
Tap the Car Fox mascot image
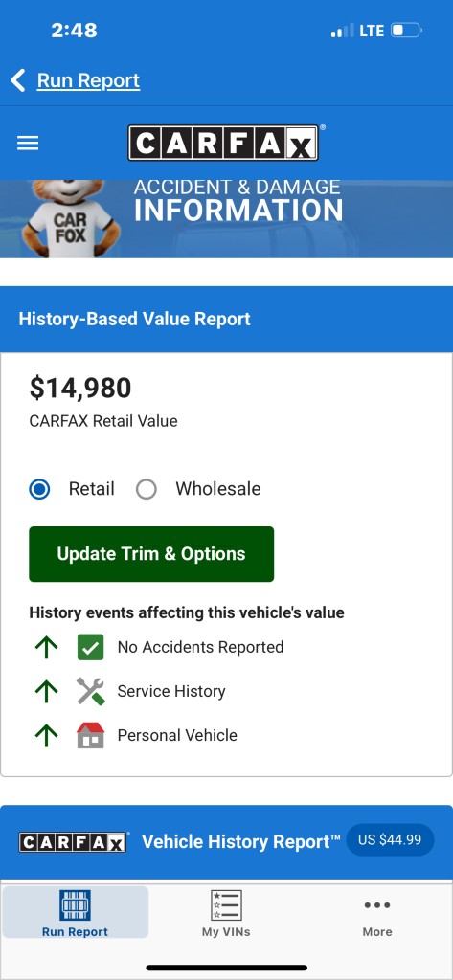click(x=71, y=218)
